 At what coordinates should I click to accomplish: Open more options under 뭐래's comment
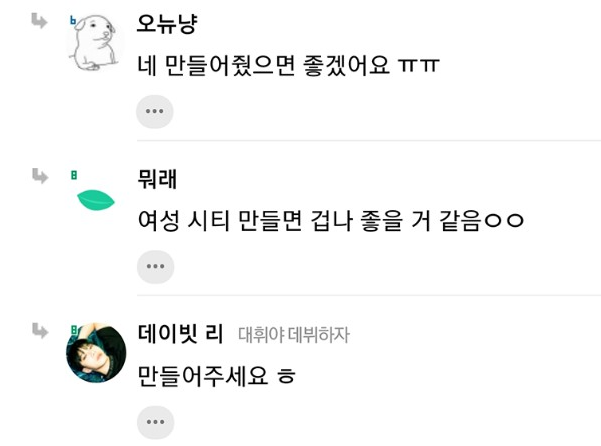[x=156, y=267]
